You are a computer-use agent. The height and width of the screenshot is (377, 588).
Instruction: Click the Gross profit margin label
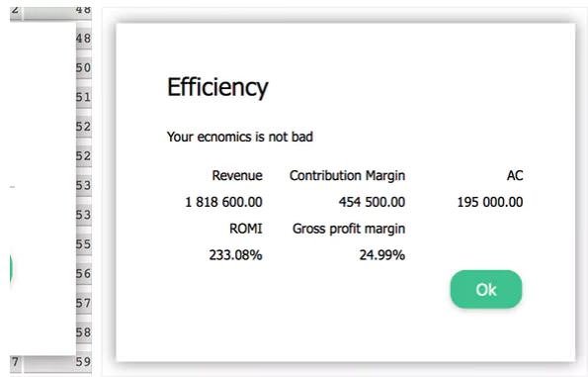pyautogui.click(x=349, y=229)
